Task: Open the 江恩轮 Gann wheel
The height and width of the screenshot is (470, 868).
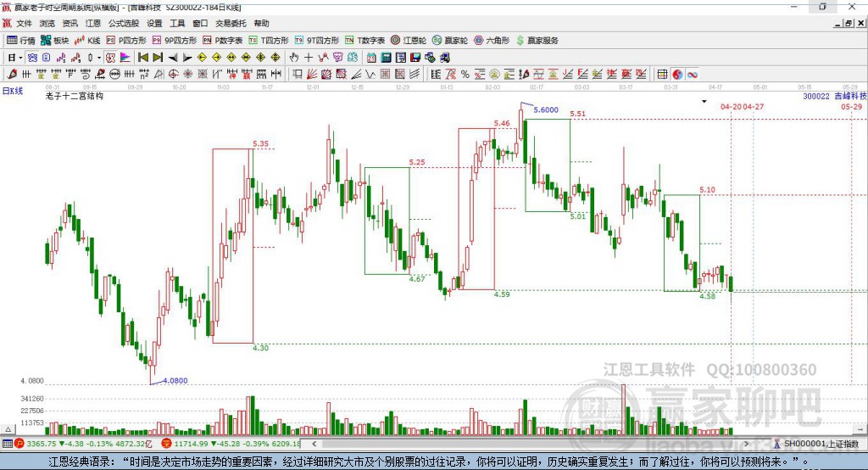Action: pyautogui.click(x=409, y=41)
